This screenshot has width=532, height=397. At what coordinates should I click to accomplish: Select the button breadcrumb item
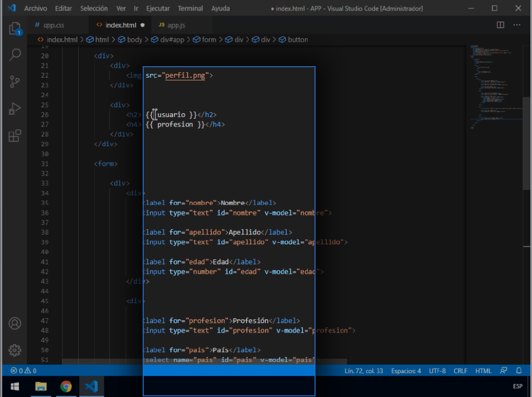297,39
